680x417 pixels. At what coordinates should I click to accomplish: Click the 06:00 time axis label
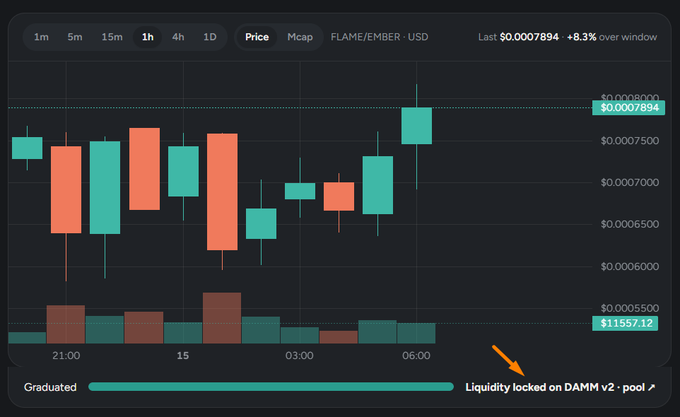416,355
